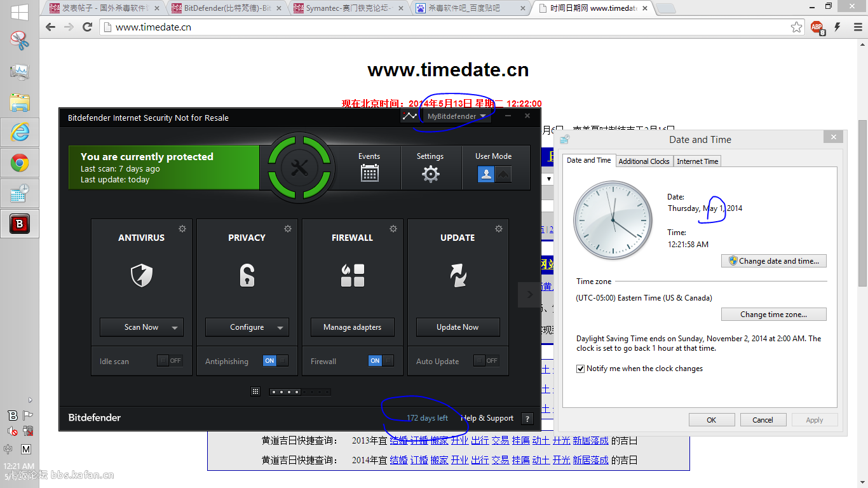Screen dimensions: 868x488
Task: Expand the MyBitdefender dropdown
Action: (456, 116)
